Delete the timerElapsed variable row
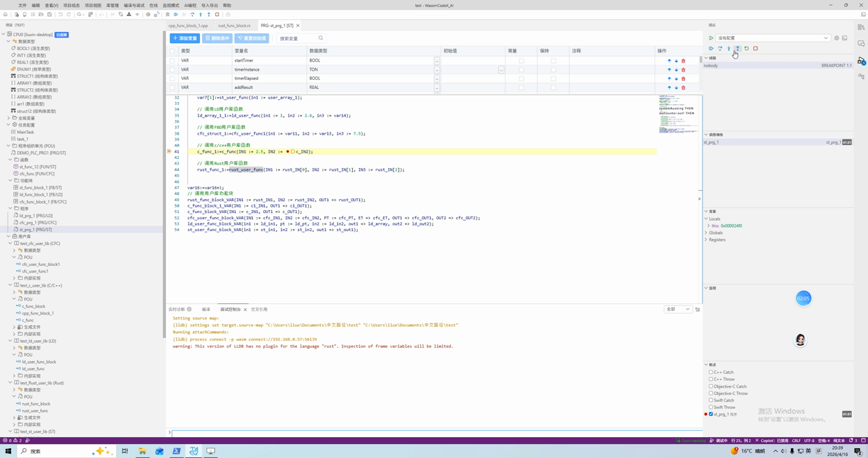This screenshot has width=868, height=458. [683, 78]
